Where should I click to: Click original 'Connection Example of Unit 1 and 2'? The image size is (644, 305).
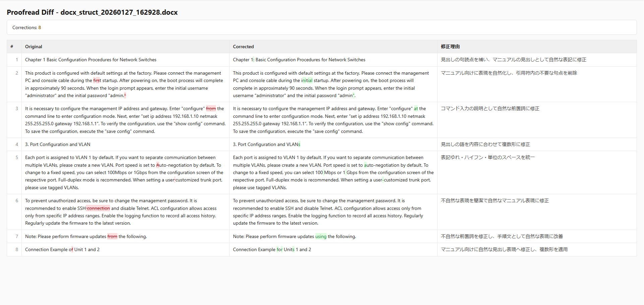click(x=62, y=250)
